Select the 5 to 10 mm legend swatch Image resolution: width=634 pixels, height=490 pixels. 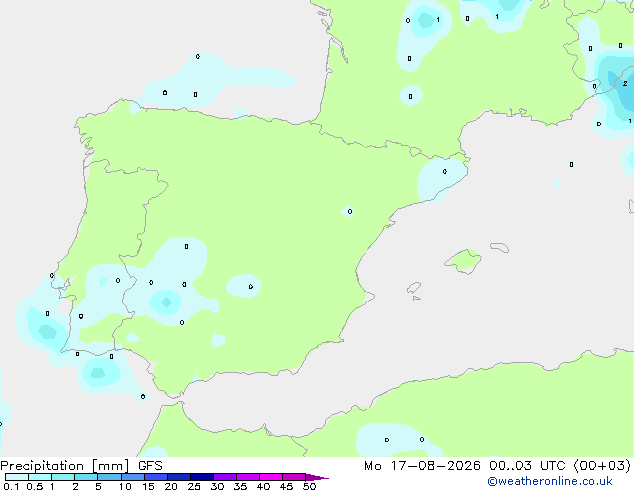(x=109, y=477)
